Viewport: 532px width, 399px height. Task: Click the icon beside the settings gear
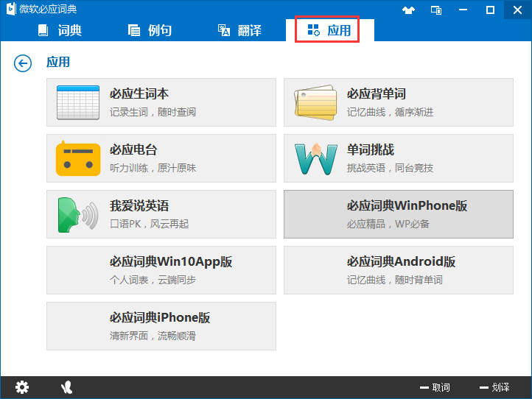(66, 387)
